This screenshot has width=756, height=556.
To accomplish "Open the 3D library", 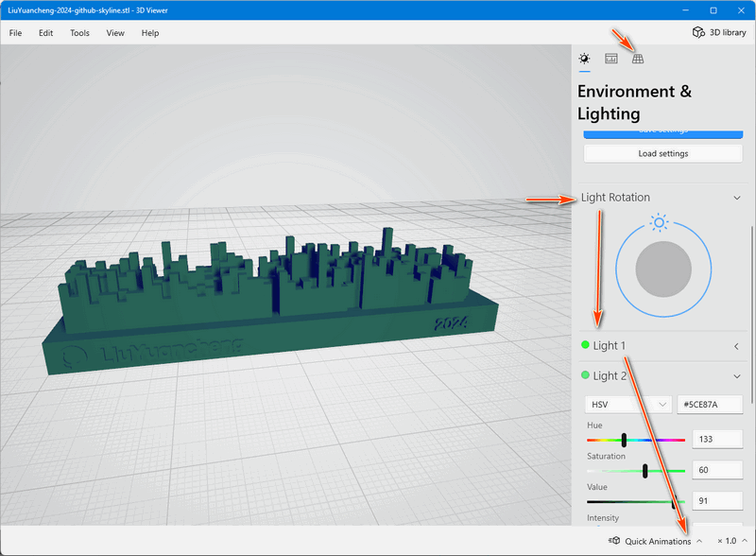I will (719, 32).
